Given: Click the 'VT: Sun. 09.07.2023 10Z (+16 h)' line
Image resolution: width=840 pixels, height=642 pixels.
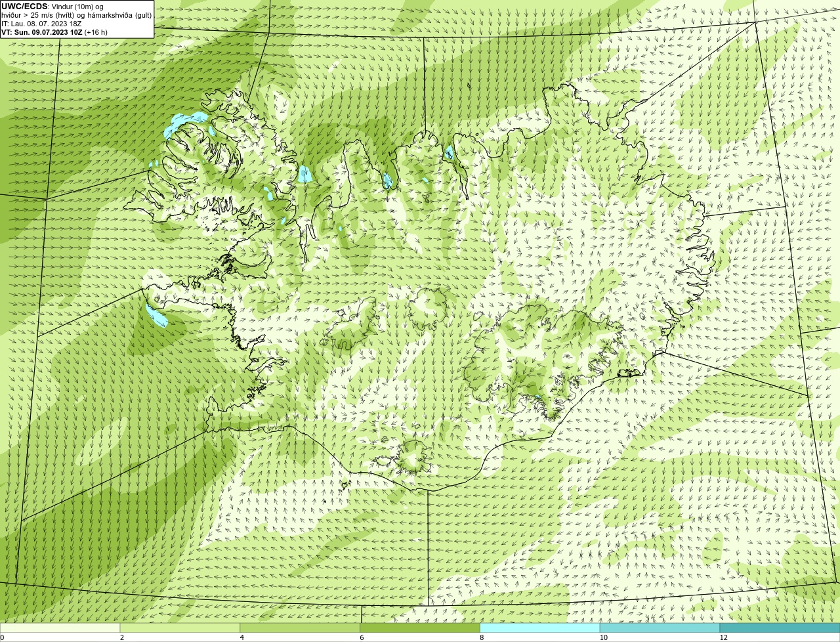Looking at the screenshot, I should pyautogui.click(x=54, y=32).
